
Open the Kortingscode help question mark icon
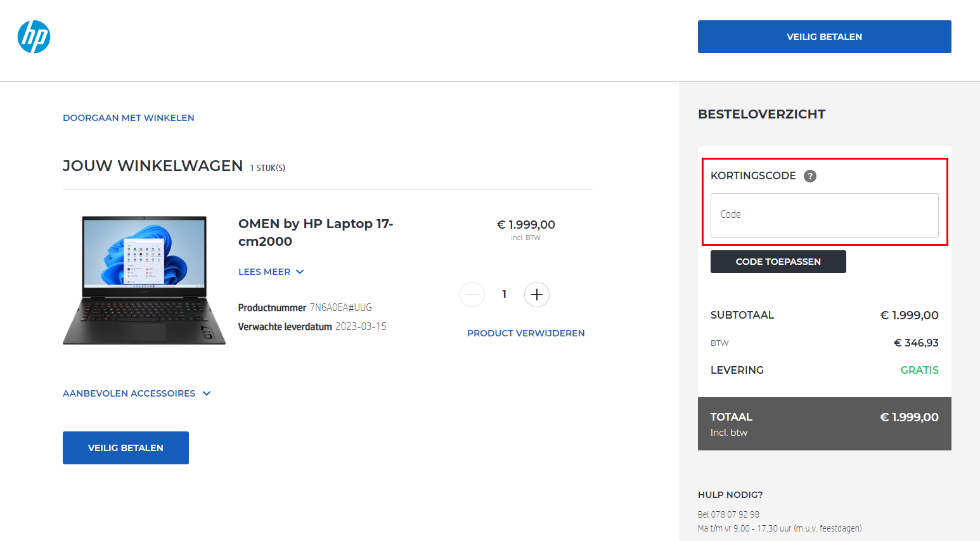[810, 176]
